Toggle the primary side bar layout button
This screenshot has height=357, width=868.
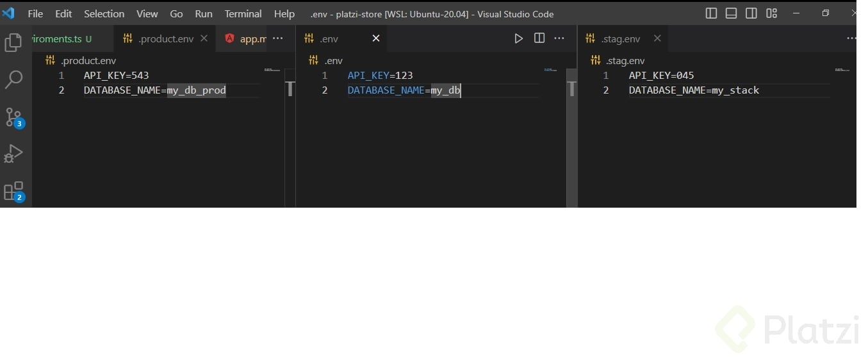coord(711,13)
